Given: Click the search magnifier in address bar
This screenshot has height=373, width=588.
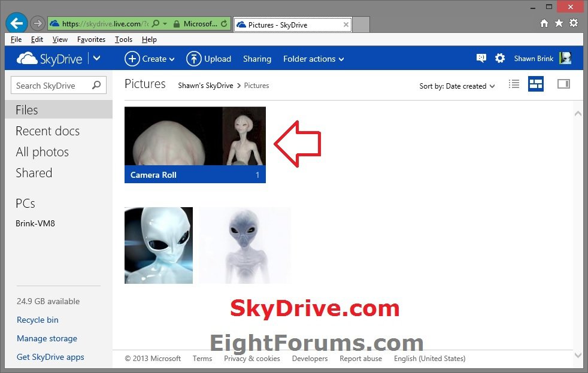Looking at the screenshot, I should point(156,23).
